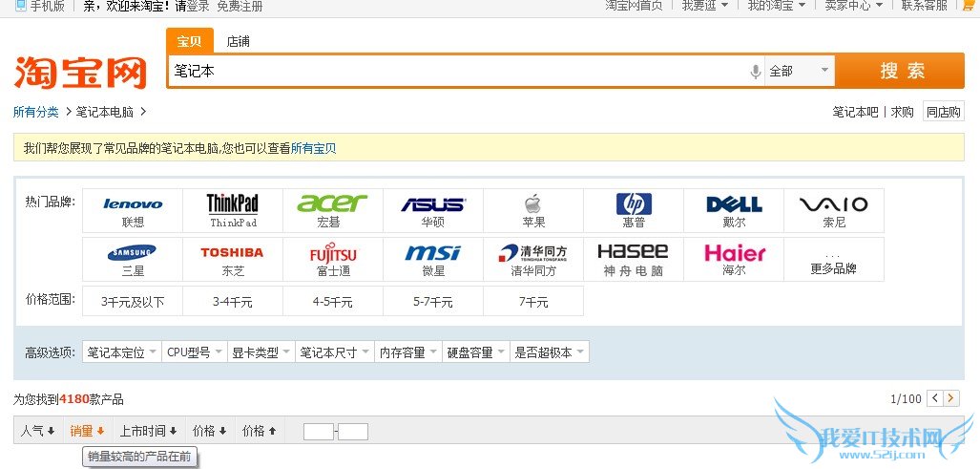980x469 pixels.
Task: Click the 同店购 button
Action: [943, 112]
